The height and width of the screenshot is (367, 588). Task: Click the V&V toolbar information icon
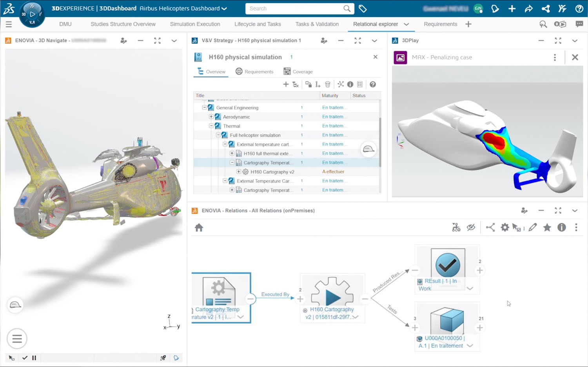(350, 84)
